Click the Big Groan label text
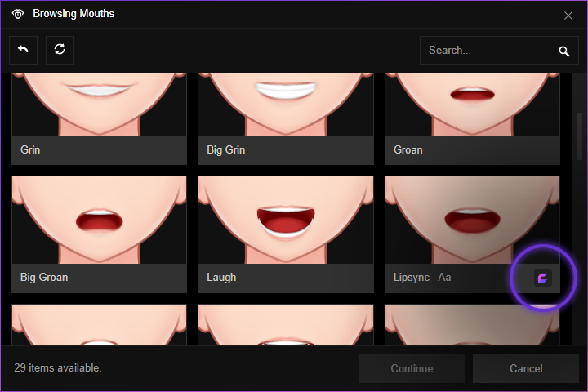The width and height of the screenshot is (588, 392). point(44,278)
